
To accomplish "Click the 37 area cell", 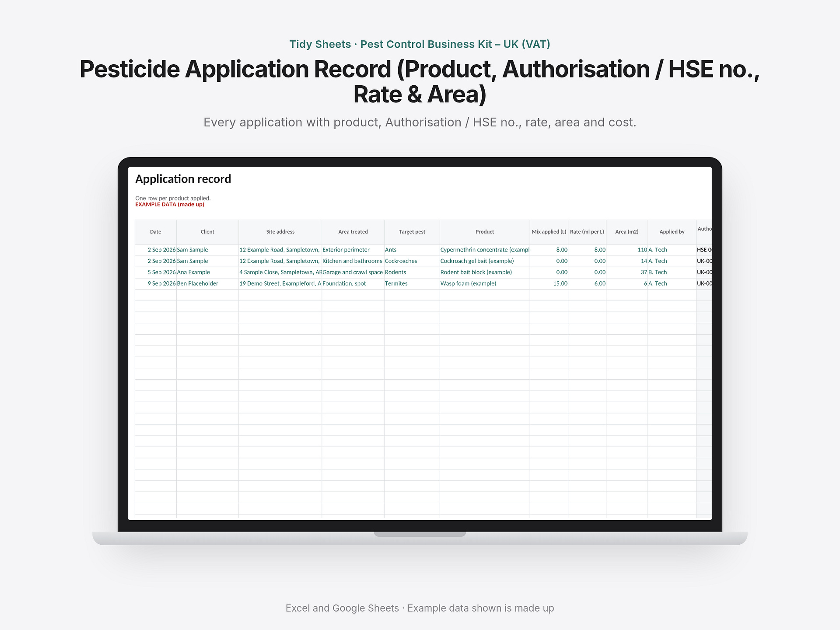I will tap(626, 272).
